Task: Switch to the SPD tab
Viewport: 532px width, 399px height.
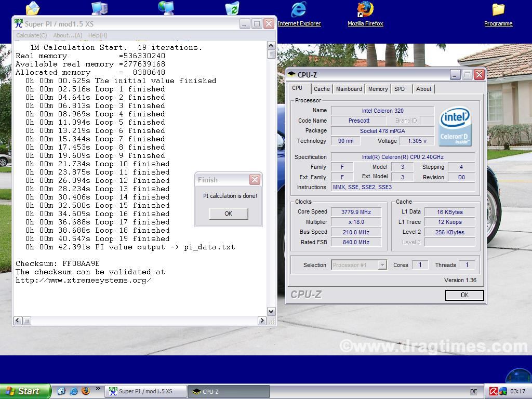Action: (400, 89)
